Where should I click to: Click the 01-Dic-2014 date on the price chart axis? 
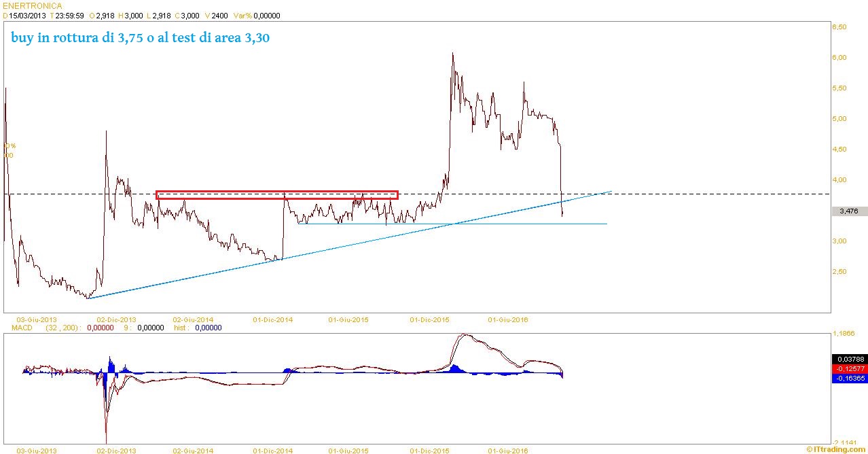click(272, 319)
